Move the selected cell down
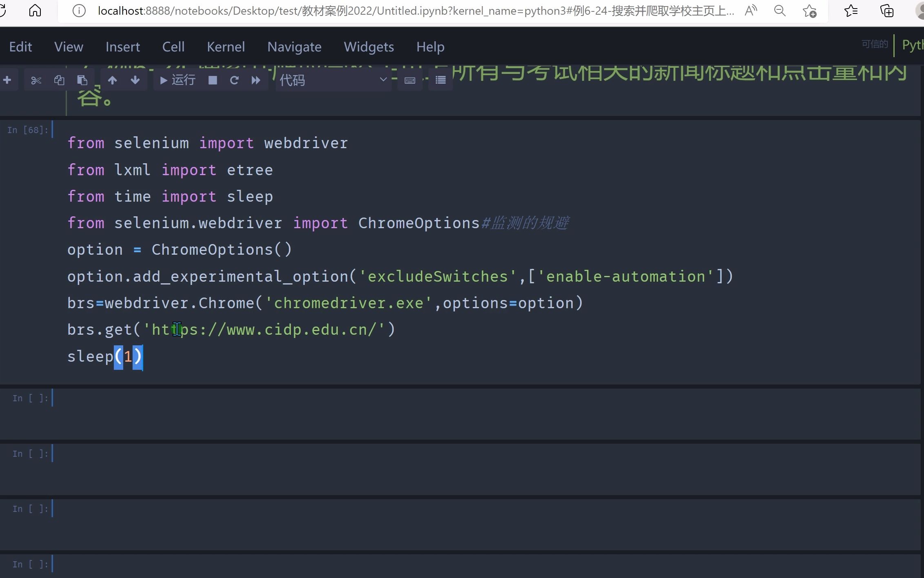Viewport: 924px width, 578px height. click(135, 80)
